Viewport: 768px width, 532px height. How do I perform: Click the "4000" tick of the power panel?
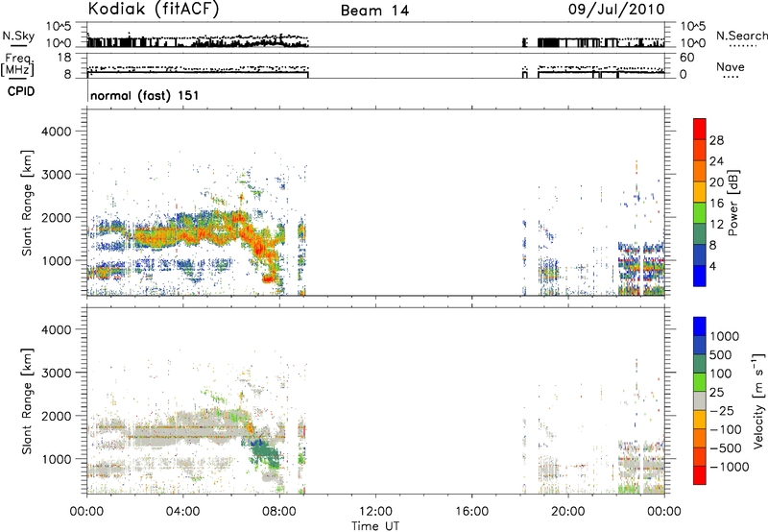click(56, 132)
